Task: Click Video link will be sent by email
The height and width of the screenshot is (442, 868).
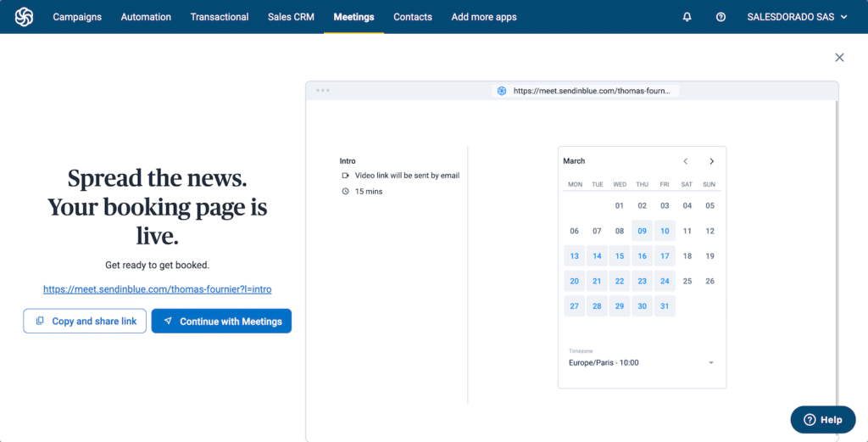Action: (x=407, y=176)
